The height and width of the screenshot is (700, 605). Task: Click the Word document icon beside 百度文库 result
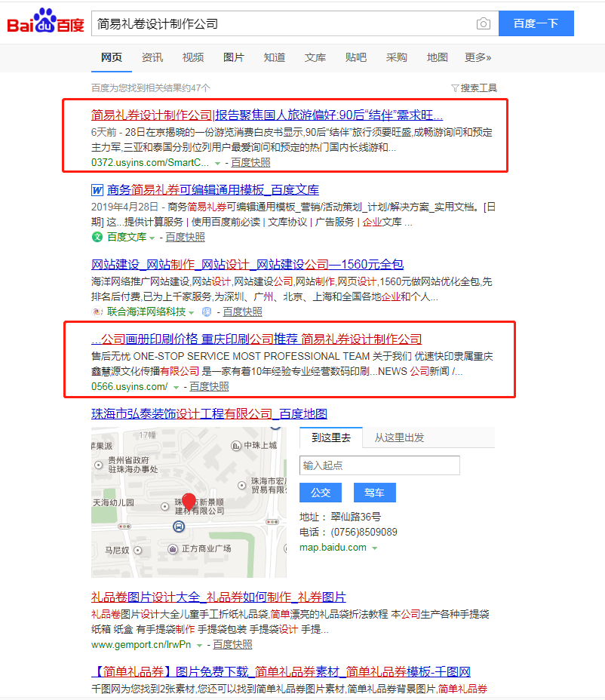[97, 190]
